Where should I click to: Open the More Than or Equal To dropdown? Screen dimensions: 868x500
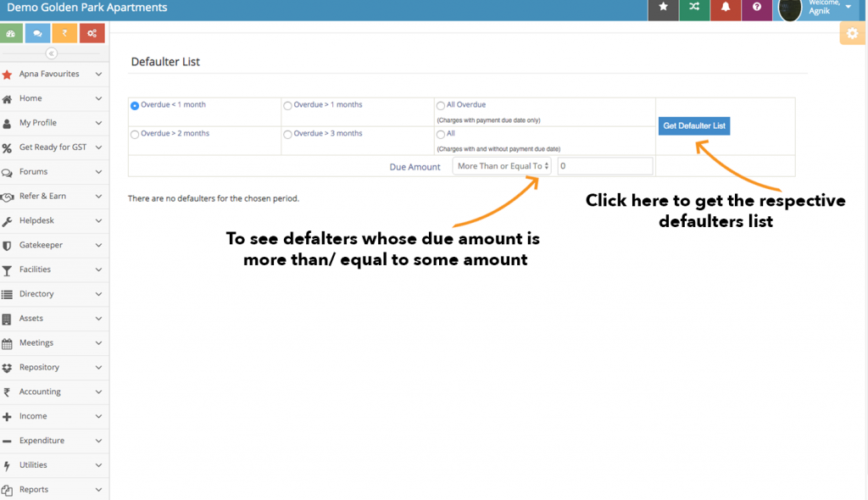[502, 166]
